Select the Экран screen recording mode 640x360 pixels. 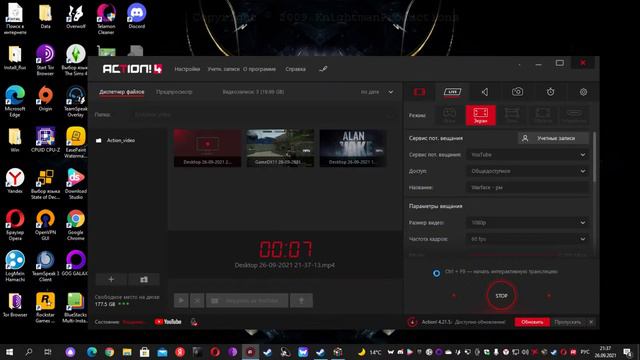coord(480,115)
